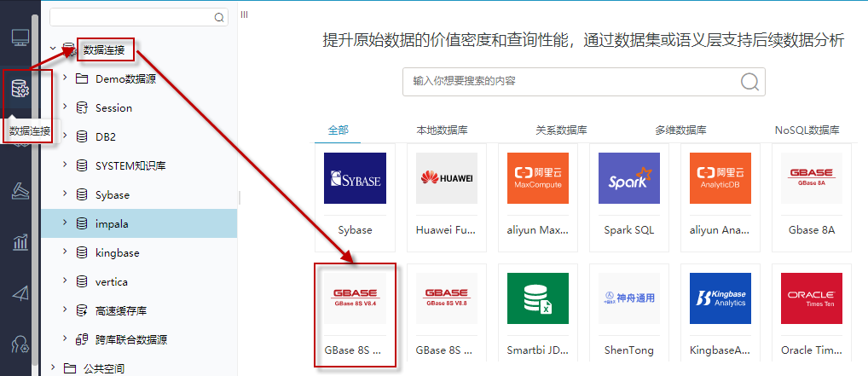Switch to the 本地数据库 tab

pos(443,130)
